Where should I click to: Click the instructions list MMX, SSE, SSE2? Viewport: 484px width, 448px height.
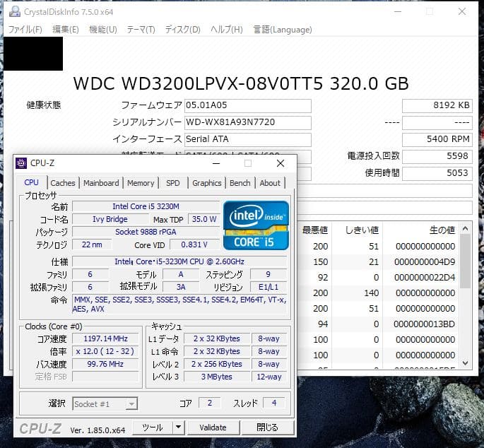[179, 305]
